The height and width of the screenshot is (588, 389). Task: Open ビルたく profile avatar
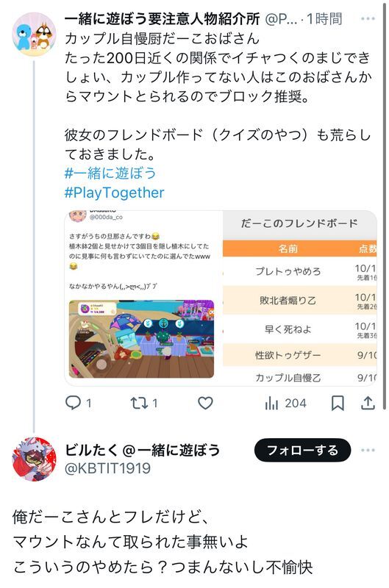pos(34,459)
